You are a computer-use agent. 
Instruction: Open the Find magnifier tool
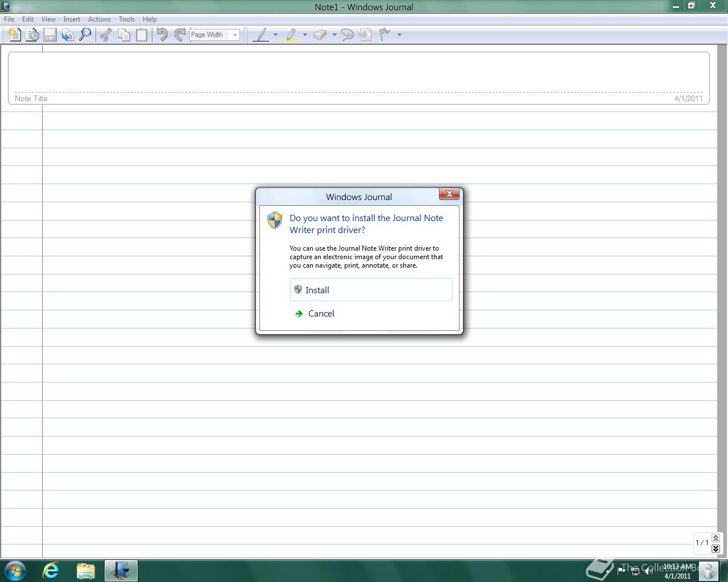(x=85, y=35)
